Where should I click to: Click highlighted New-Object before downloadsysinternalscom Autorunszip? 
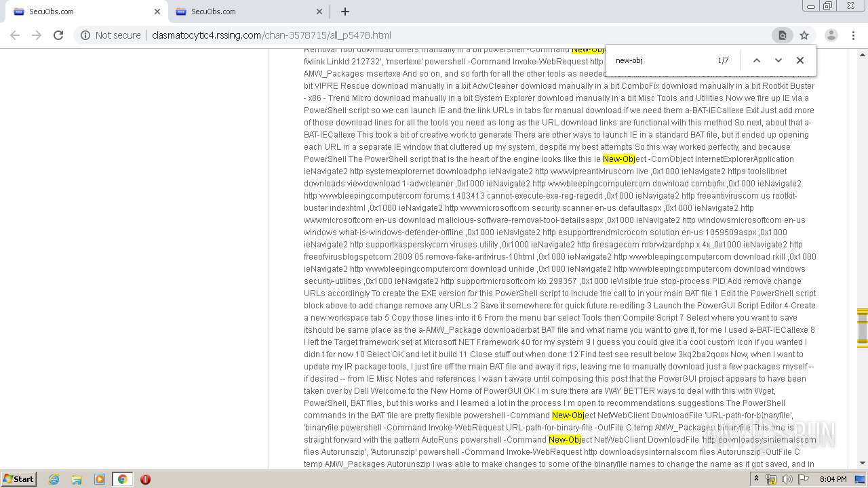[565, 440]
